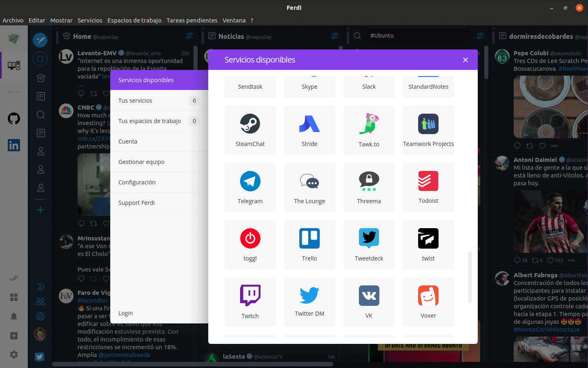Add the Todoist service

click(x=428, y=182)
